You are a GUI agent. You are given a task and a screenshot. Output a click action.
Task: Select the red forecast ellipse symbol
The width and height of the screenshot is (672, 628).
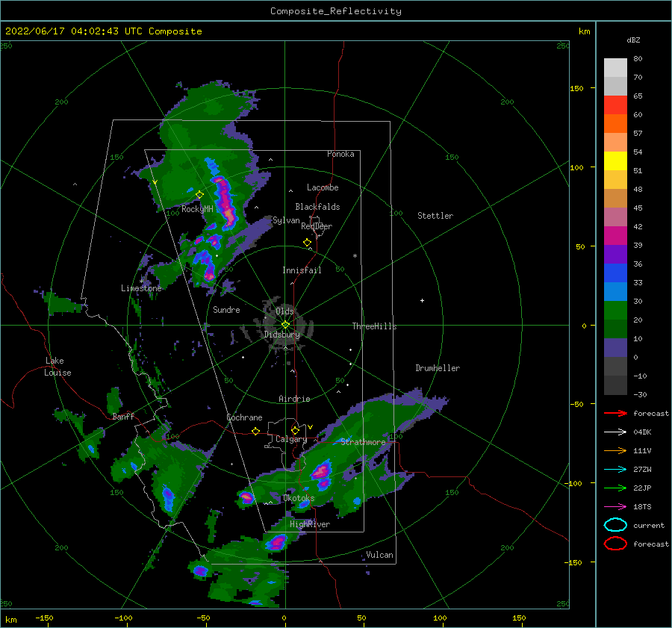pyautogui.click(x=615, y=544)
